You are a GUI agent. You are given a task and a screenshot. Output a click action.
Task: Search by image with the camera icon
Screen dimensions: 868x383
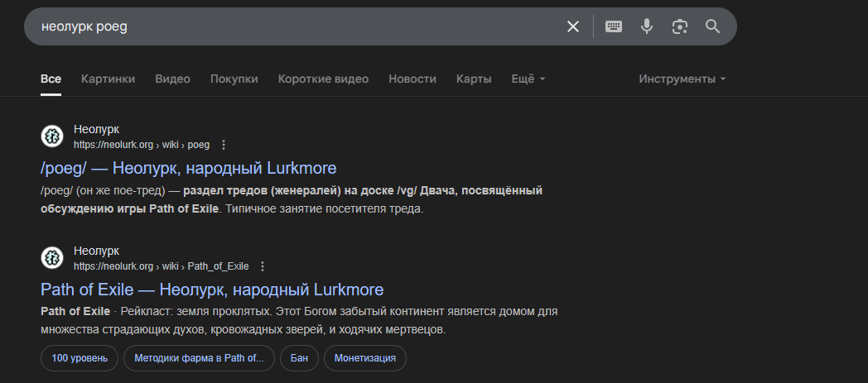pos(680,26)
